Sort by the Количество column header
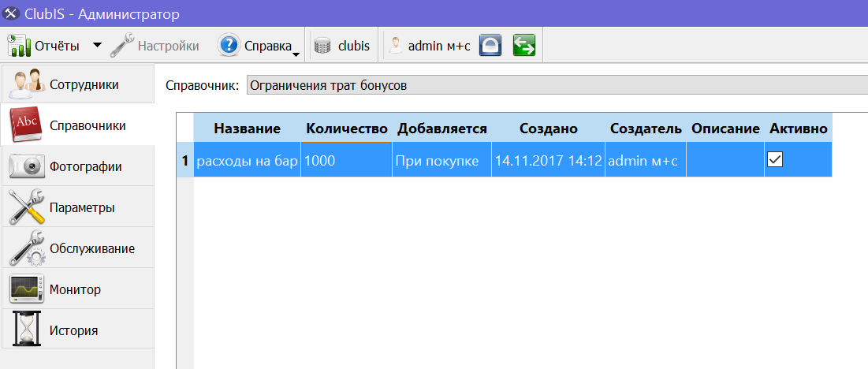Viewport: 868px width, 369px height. pyautogui.click(x=347, y=129)
